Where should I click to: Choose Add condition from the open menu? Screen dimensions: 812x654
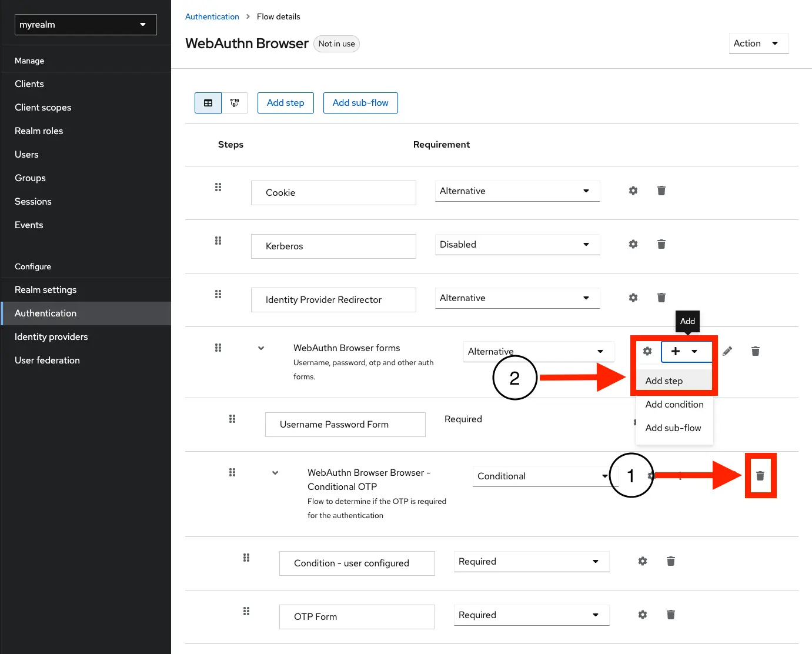(x=674, y=404)
